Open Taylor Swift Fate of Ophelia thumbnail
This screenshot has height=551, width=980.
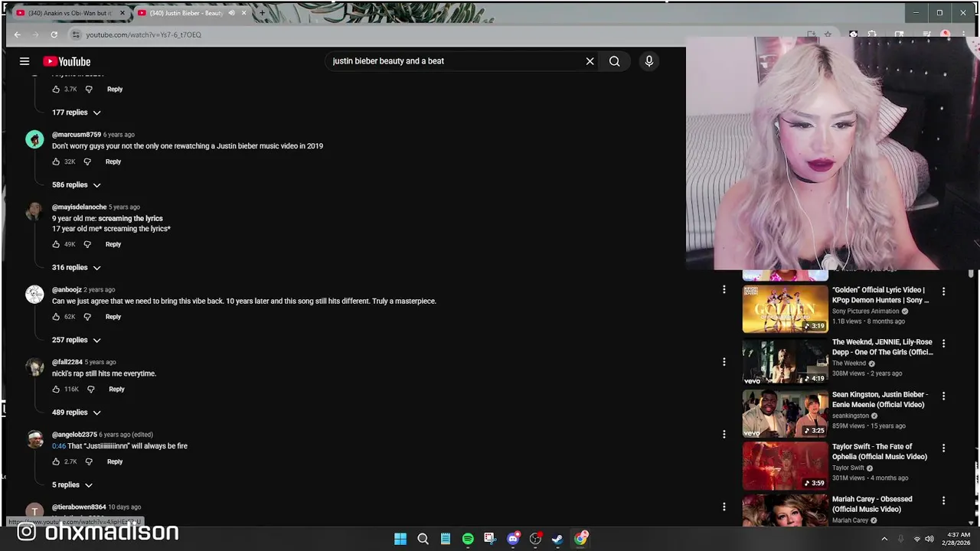[x=785, y=466]
